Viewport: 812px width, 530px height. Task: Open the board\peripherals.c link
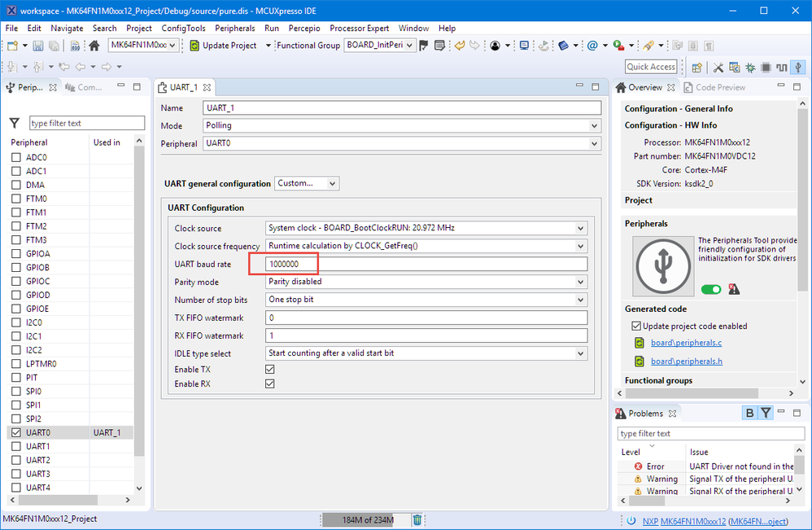point(686,343)
